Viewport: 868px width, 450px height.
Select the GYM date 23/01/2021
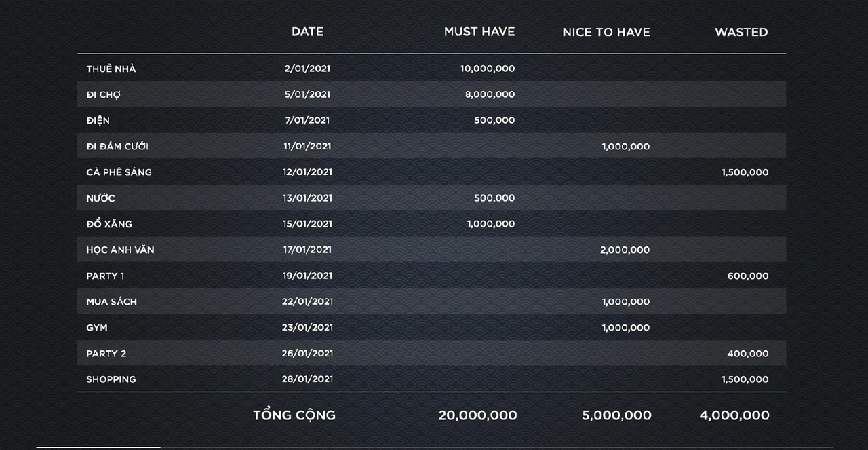tap(307, 327)
